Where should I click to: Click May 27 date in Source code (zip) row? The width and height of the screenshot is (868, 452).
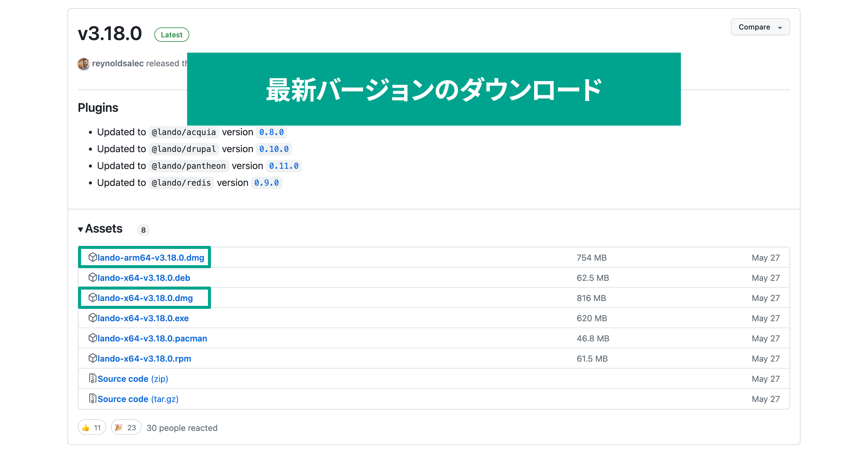(x=766, y=379)
